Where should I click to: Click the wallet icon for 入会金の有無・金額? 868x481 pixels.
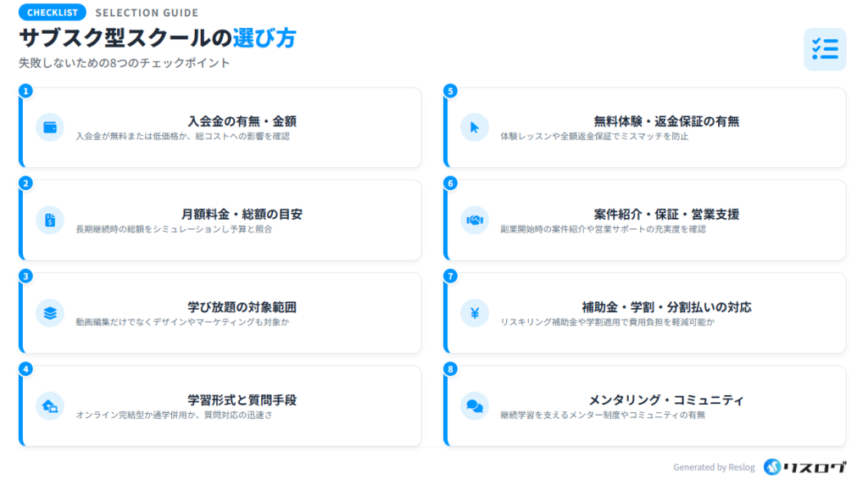pyautogui.click(x=50, y=127)
